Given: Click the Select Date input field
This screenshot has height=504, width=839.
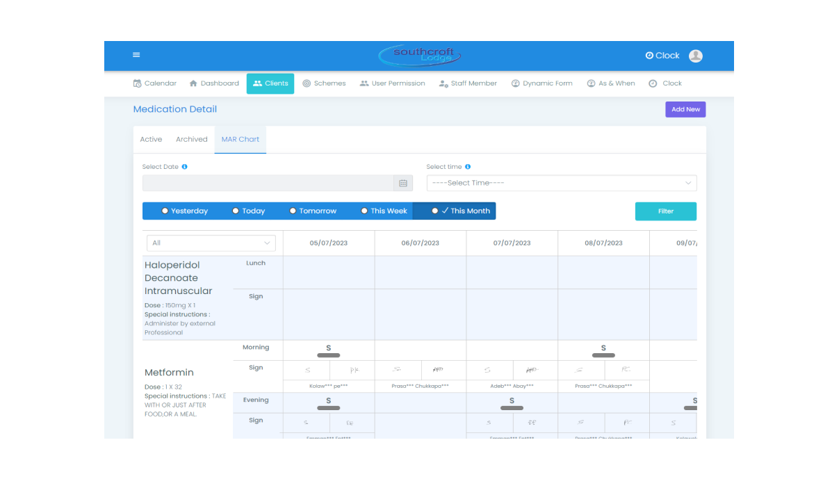Looking at the screenshot, I should click(268, 184).
